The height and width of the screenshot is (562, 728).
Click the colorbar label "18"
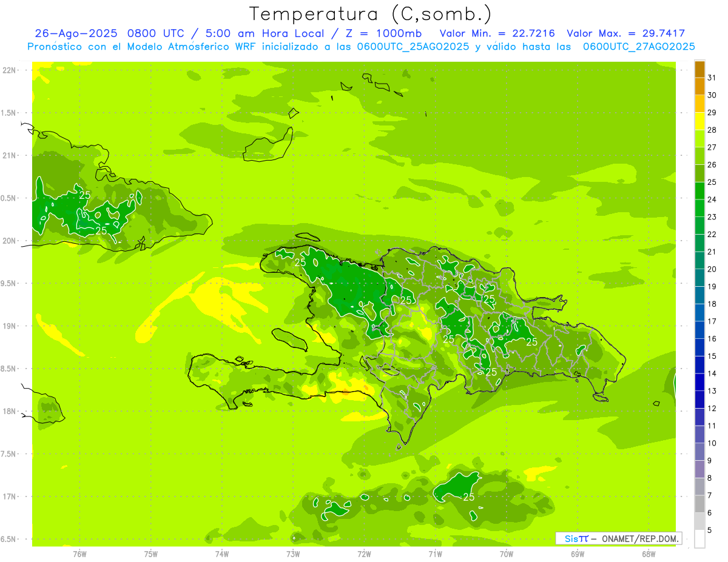(x=712, y=304)
